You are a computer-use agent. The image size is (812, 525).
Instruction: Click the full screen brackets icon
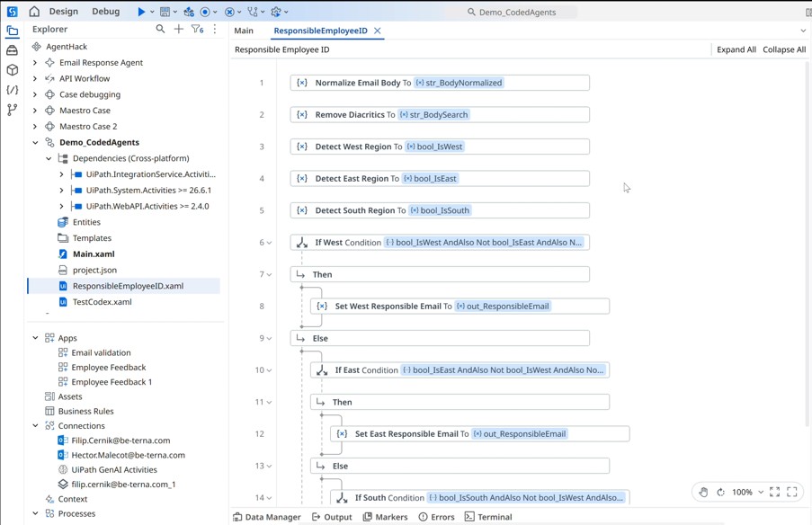792,492
